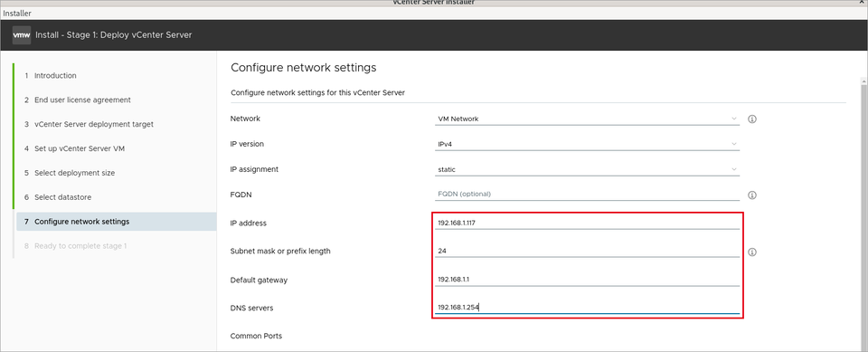This screenshot has width=868, height=352.
Task: Click the Default gateway field 192.168.1.1
Action: 587,280
